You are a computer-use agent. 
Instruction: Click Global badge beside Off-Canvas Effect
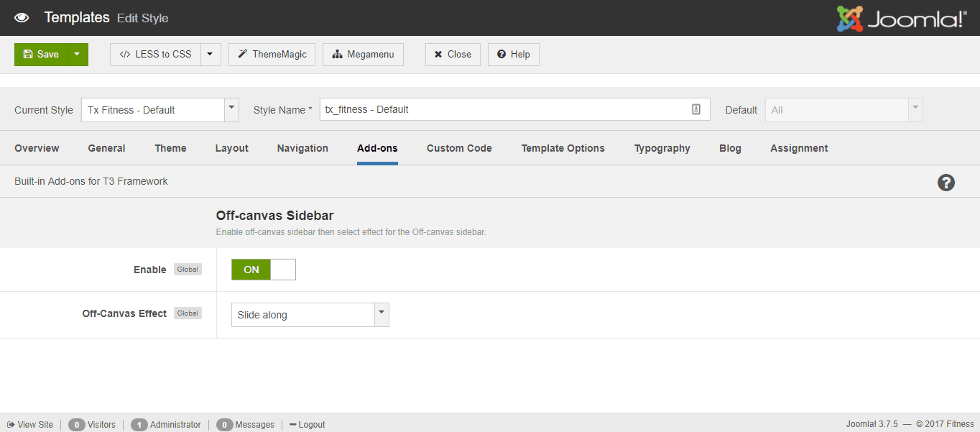point(188,313)
